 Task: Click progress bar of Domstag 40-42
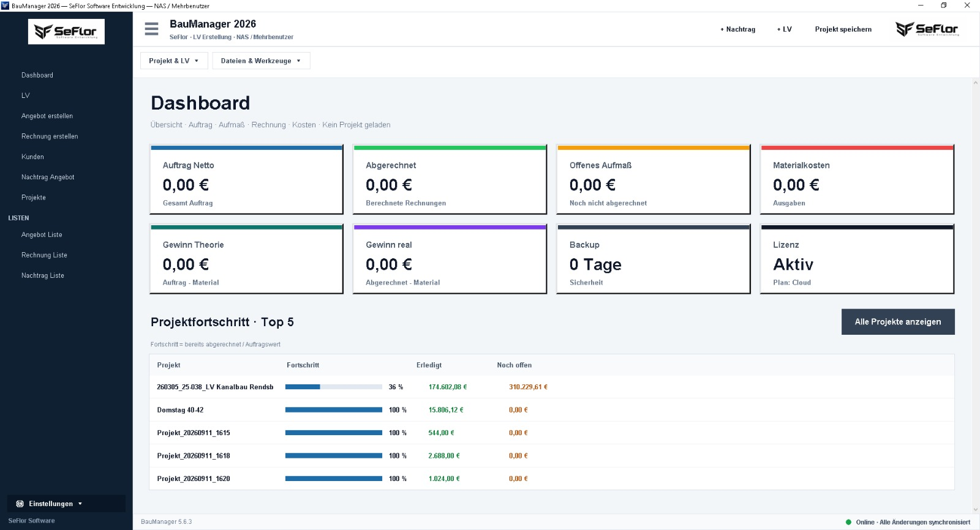click(x=334, y=410)
